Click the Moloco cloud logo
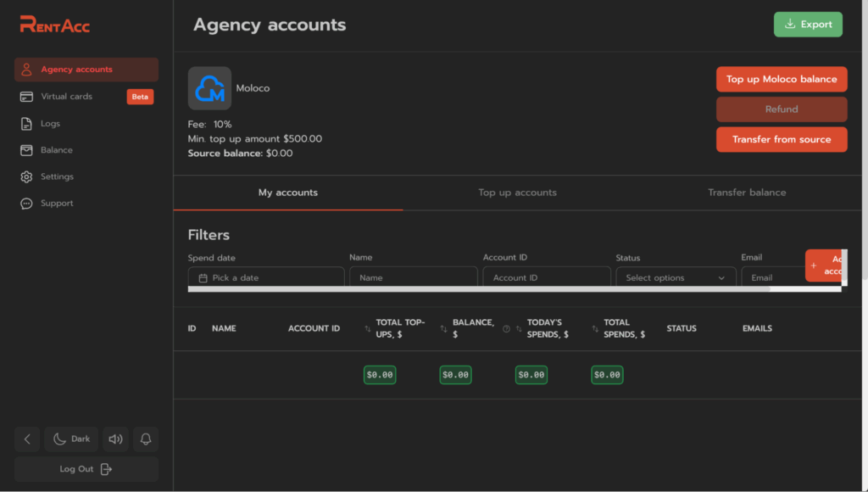Screen dimensions: 868x492 (210, 88)
